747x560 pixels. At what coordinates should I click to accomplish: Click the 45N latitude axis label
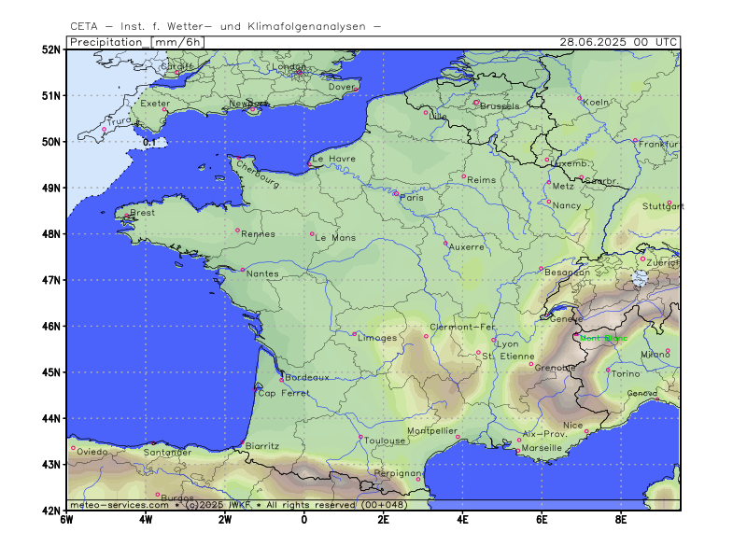point(51,372)
